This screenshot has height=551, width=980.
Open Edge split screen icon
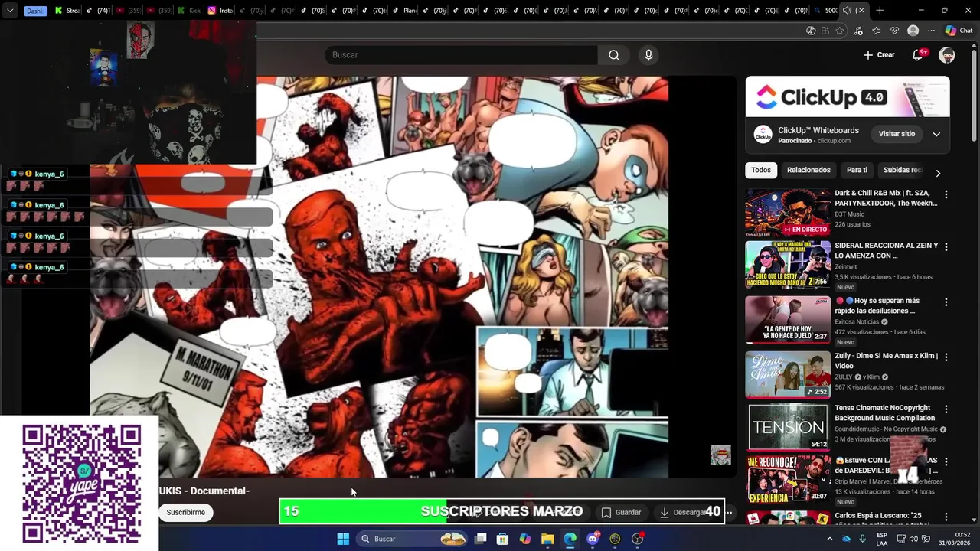[825, 31]
